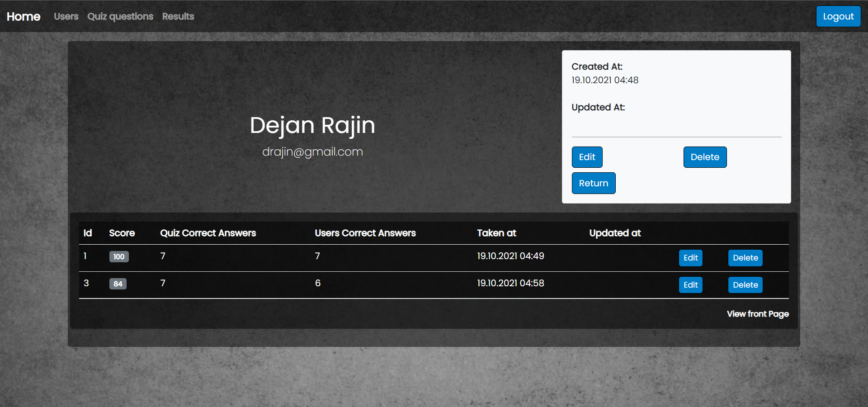Delete the user via the card's Delete button
The width and height of the screenshot is (868, 407).
(705, 157)
